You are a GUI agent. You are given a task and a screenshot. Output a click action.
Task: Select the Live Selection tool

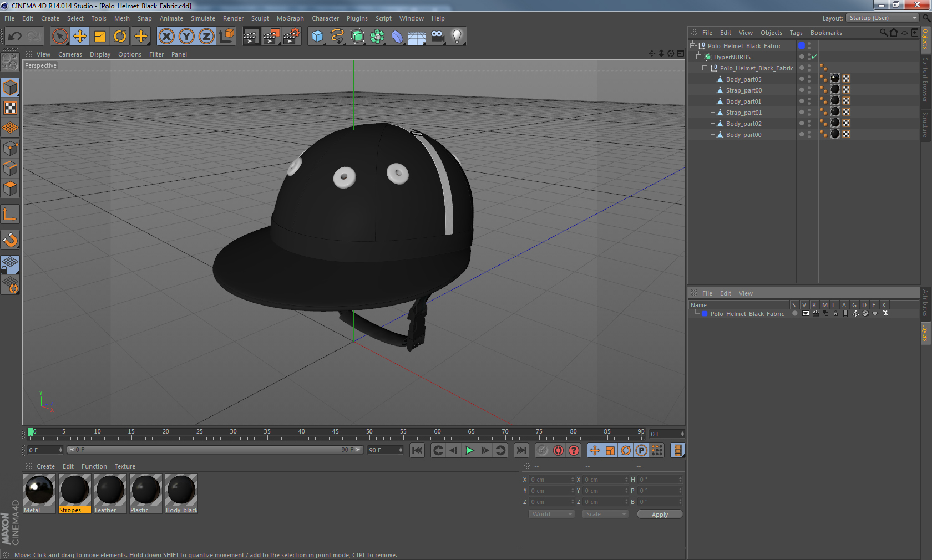[x=59, y=37]
